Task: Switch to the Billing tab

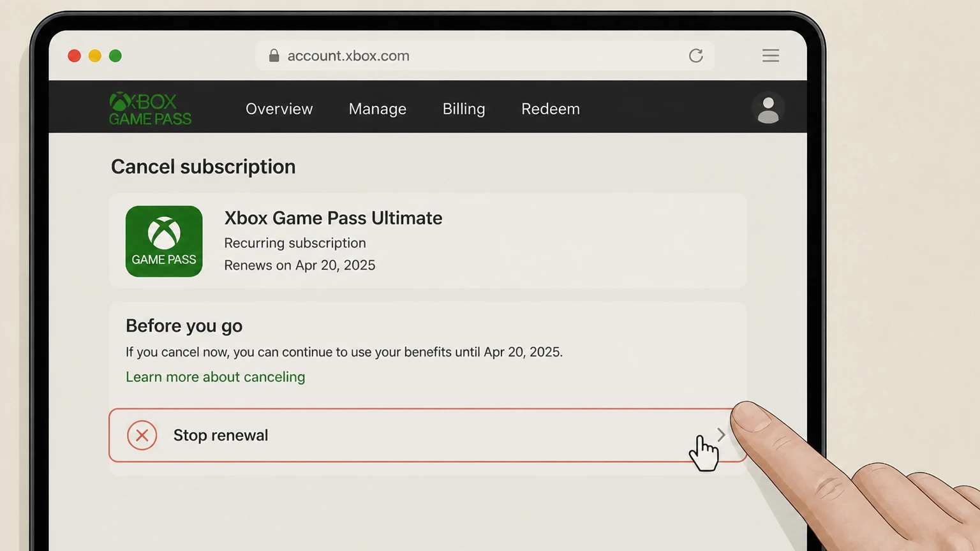Action: pos(464,109)
